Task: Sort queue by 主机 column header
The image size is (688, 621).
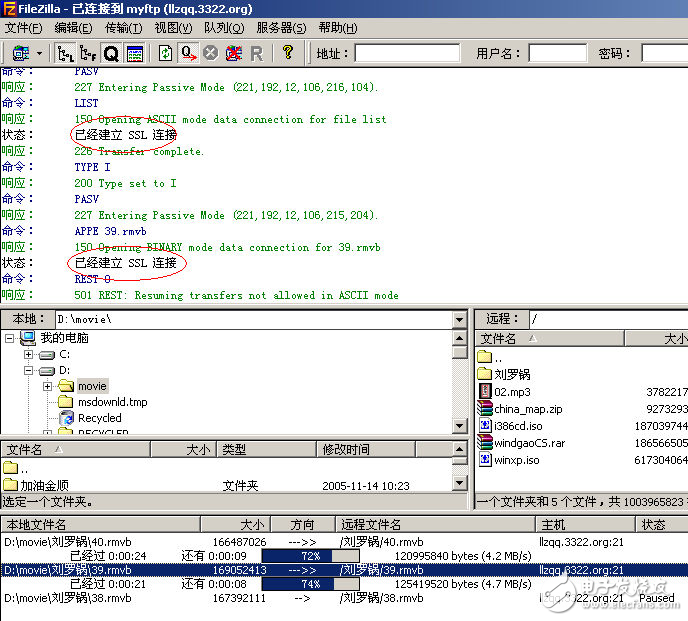Action: [x=585, y=524]
